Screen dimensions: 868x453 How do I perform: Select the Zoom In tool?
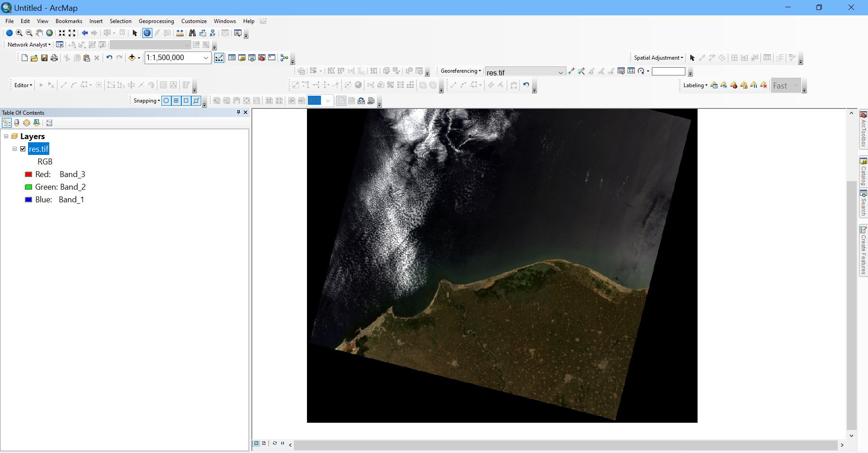[19, 33]
